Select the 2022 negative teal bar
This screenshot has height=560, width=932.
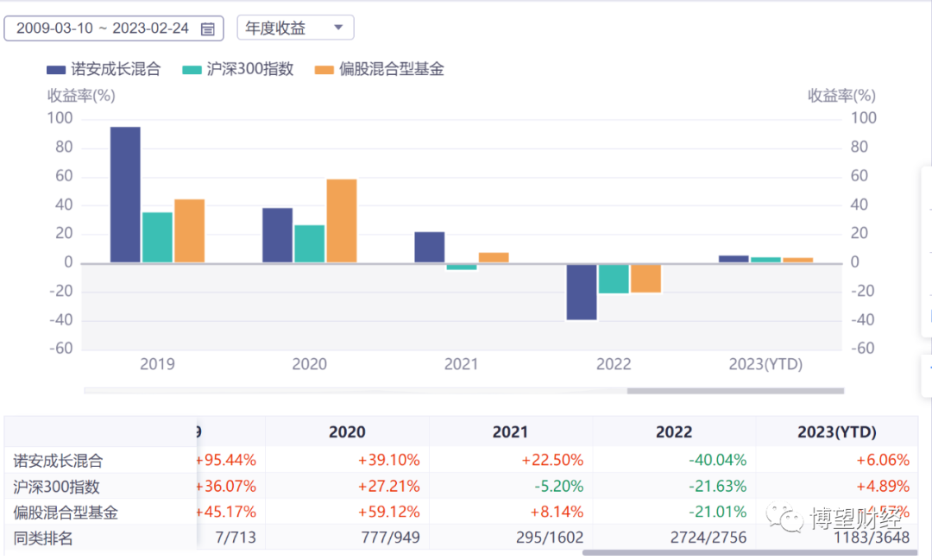tap(614, 279)
